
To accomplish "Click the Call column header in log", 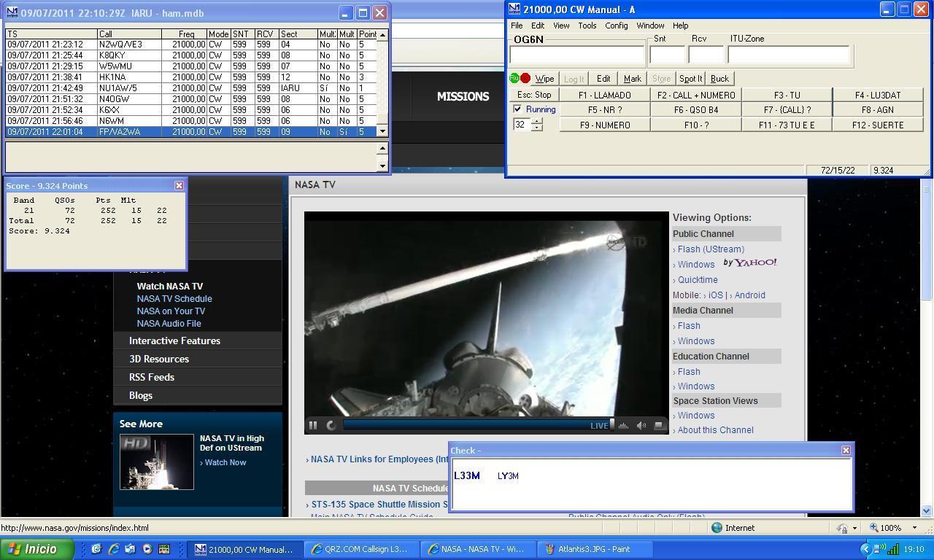I will coord(129,34).
